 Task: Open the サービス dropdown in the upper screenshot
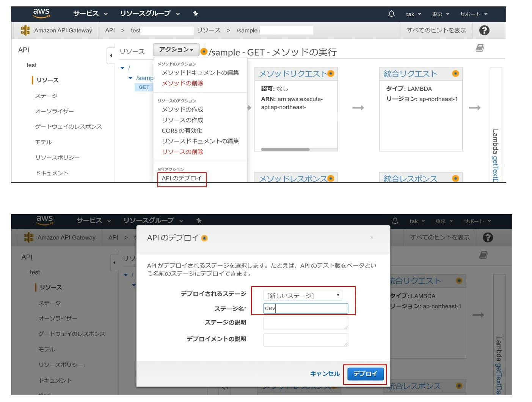(90, 14)
